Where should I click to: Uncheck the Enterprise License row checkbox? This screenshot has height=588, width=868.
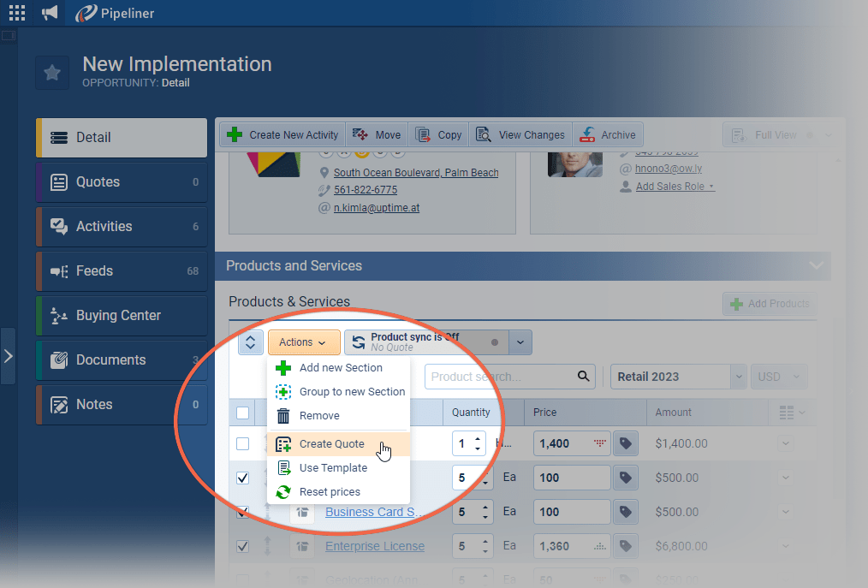click(242, 546)
